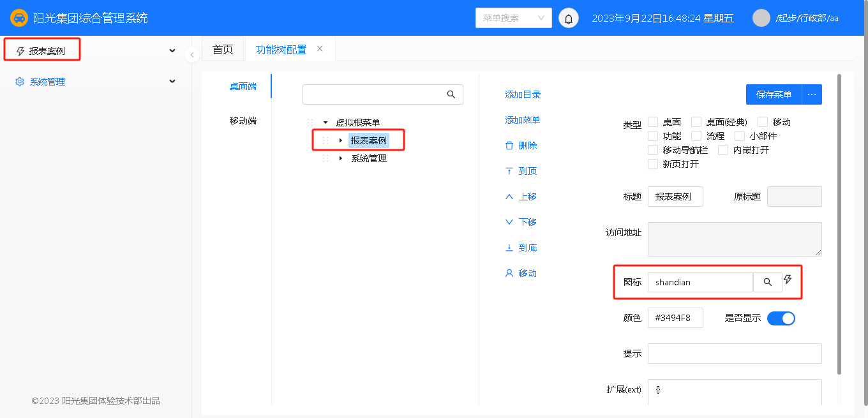Expand the 系统管理 tree node
Screen dimensions: 868x418
[340, 158]
